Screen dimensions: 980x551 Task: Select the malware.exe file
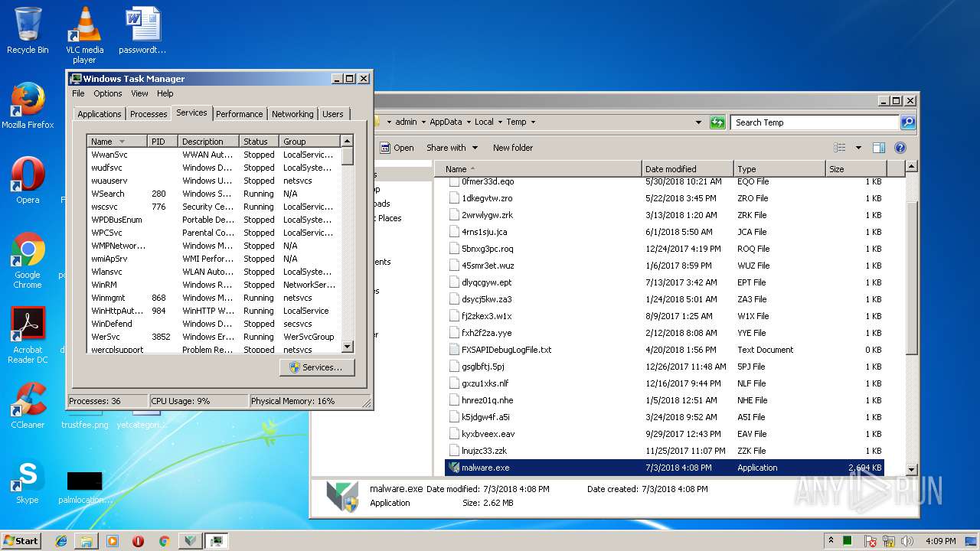[664, 468]
